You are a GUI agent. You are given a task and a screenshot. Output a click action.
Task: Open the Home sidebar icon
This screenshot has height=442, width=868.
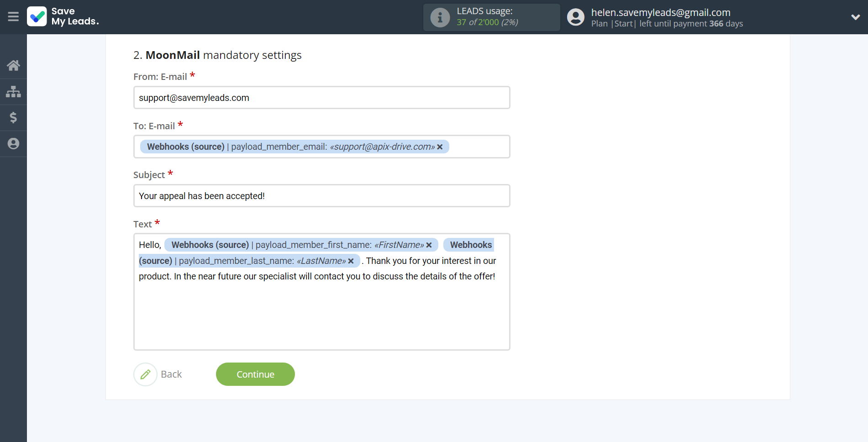(13, 65)
